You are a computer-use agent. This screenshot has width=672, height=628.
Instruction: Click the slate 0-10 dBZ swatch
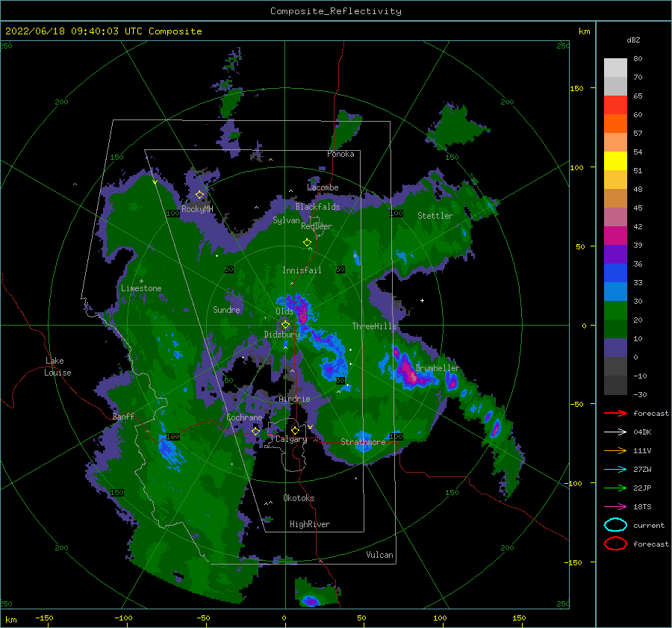click(615, 348)
